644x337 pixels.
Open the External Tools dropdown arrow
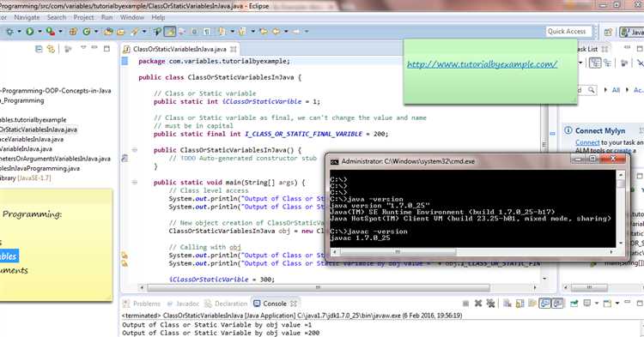point(60,32)
